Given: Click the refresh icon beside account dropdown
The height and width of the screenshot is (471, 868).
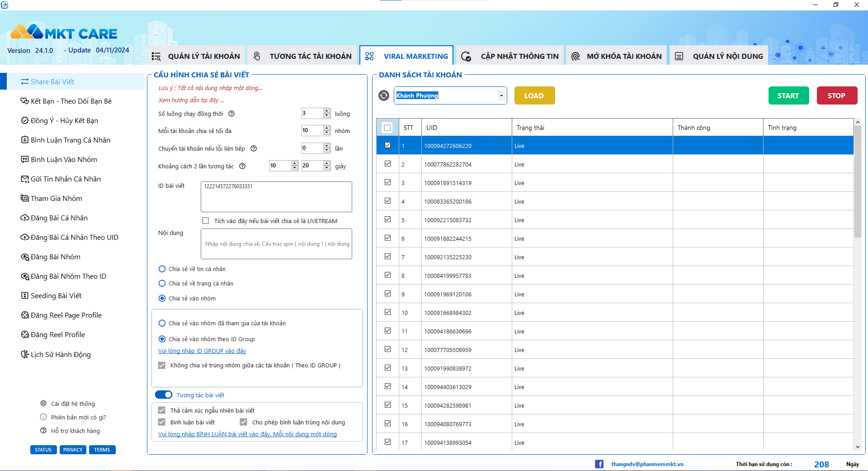Looking at the screenshot, I should pyautogui.click(x=384, y=95).
